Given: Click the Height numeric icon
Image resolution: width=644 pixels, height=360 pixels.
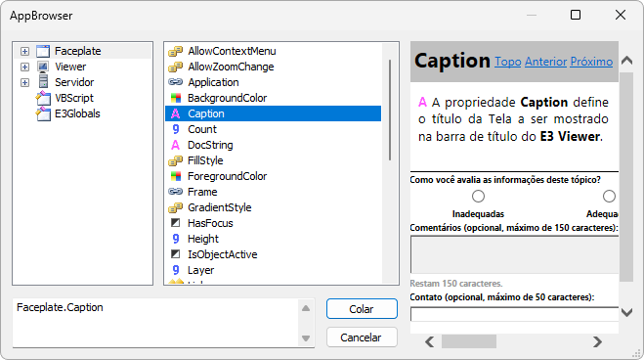Looking at the screenshot, I should 176,239.
